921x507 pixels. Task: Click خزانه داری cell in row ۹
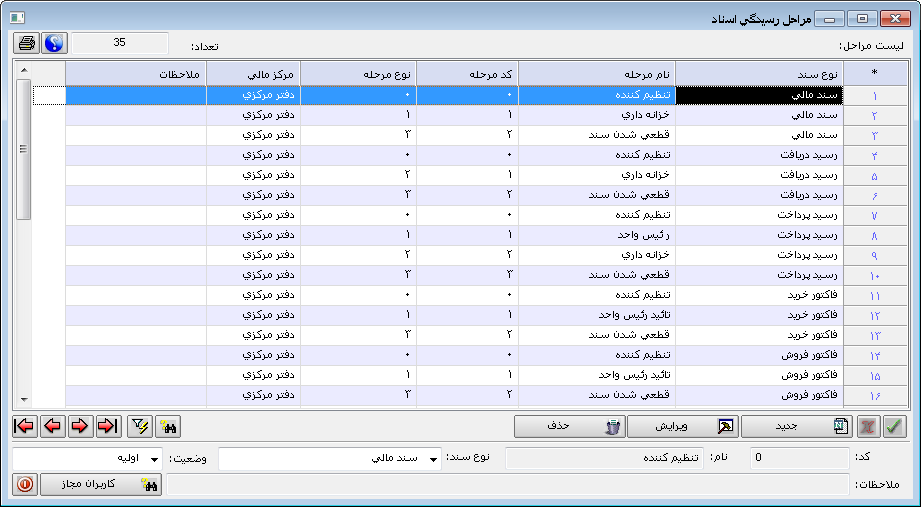point(597,255)
